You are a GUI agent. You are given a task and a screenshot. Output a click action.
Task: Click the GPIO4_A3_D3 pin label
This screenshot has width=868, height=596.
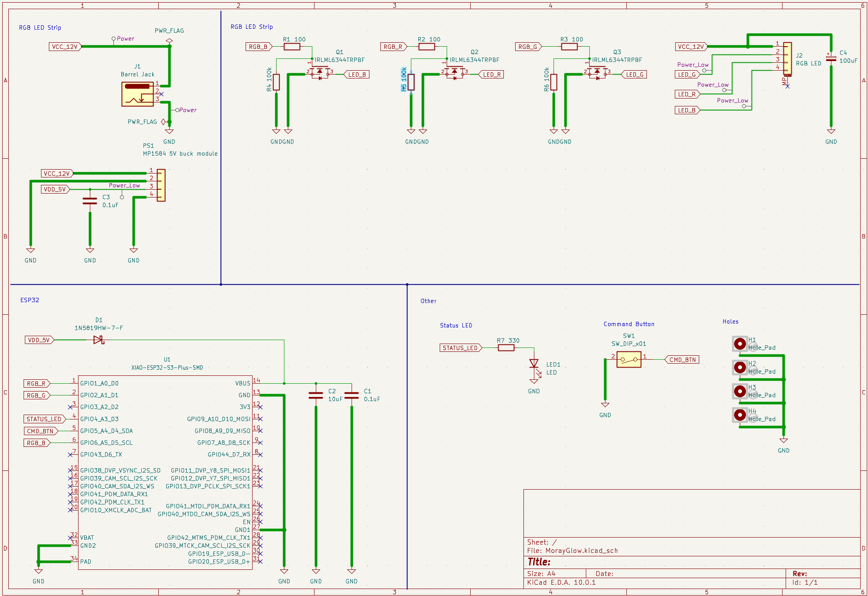(x=99, y=419)
